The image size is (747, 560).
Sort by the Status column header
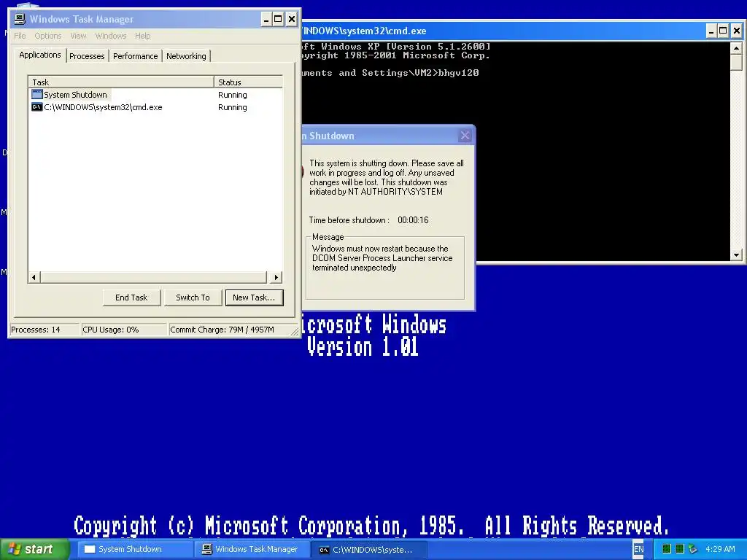point(248,82)
